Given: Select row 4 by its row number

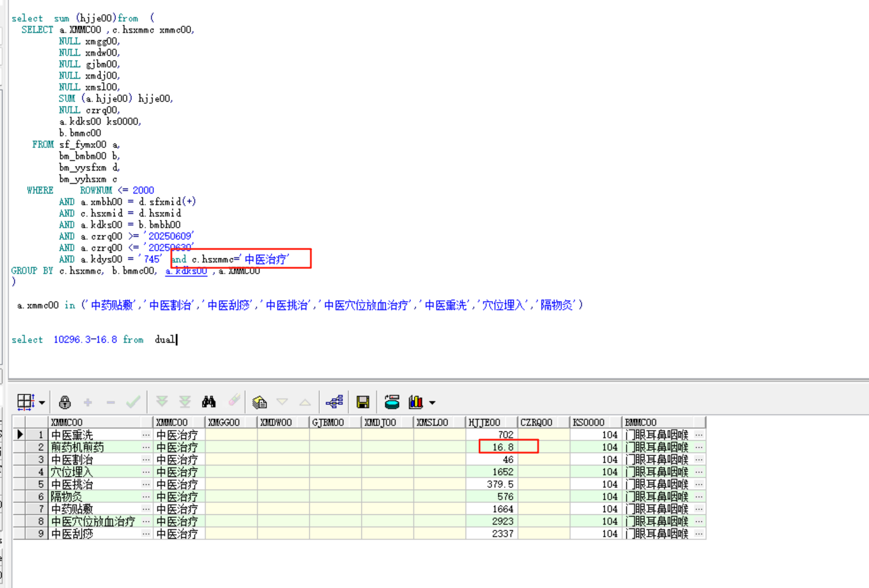Looking at the screenshot, I should pyautogui.click(x=41, y=471).
